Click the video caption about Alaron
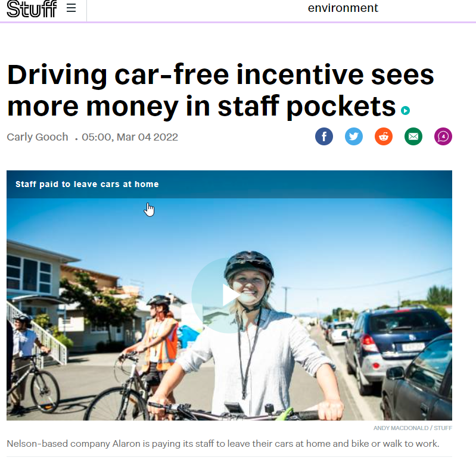The width and height of the screenshot is (476, 470). pyautogui.click(x=223, y=444)
